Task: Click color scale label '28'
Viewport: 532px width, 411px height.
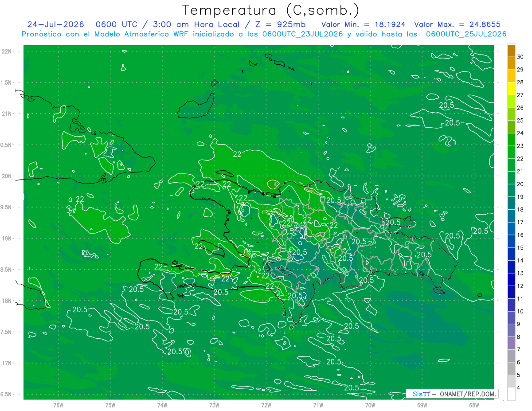Action: click(x=520, y=82)
